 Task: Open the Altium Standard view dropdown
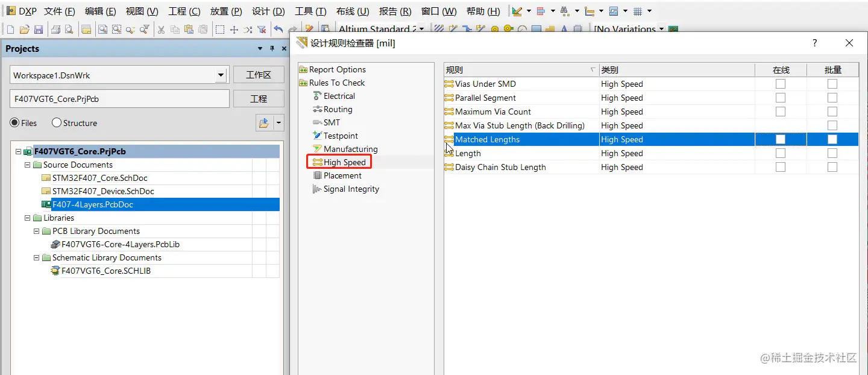point(421,29)
